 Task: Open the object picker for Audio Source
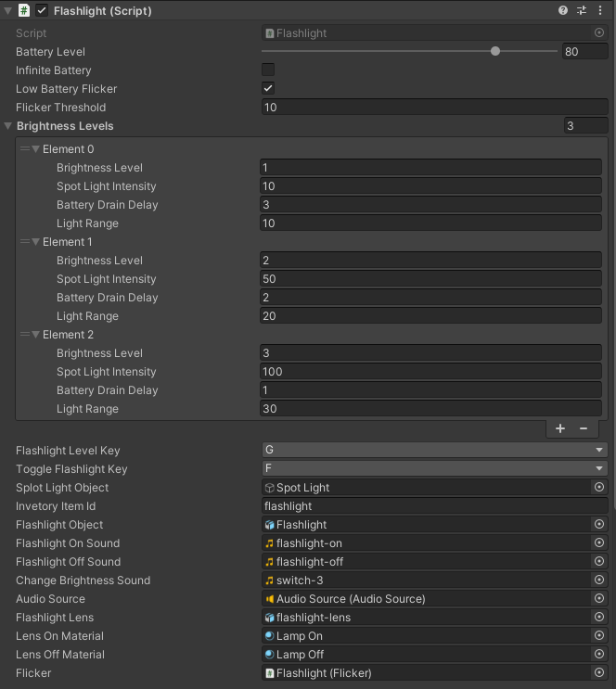(x=599, y=599)
